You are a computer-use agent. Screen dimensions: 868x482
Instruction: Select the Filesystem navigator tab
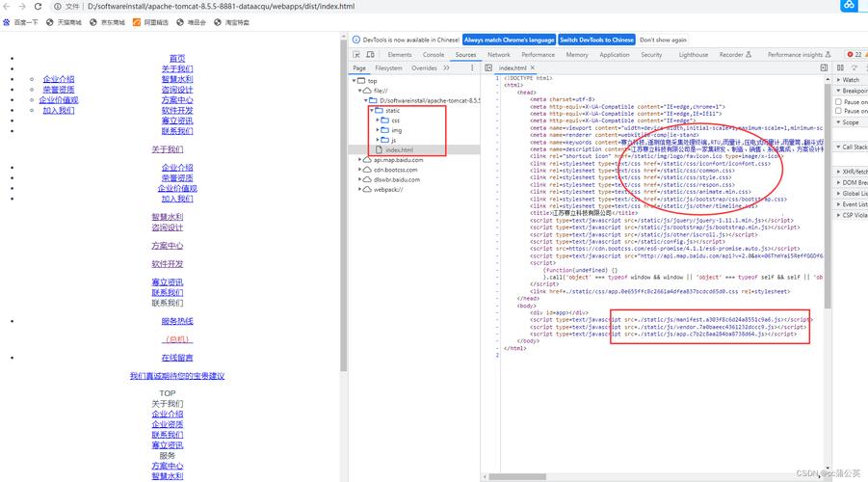click(x=388, y=68)
